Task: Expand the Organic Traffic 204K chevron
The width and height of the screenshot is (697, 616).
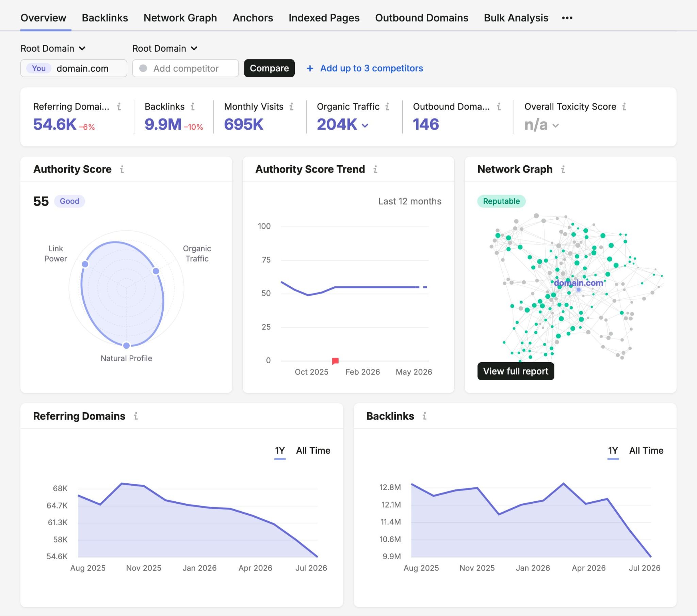Action: coord(365,126)
